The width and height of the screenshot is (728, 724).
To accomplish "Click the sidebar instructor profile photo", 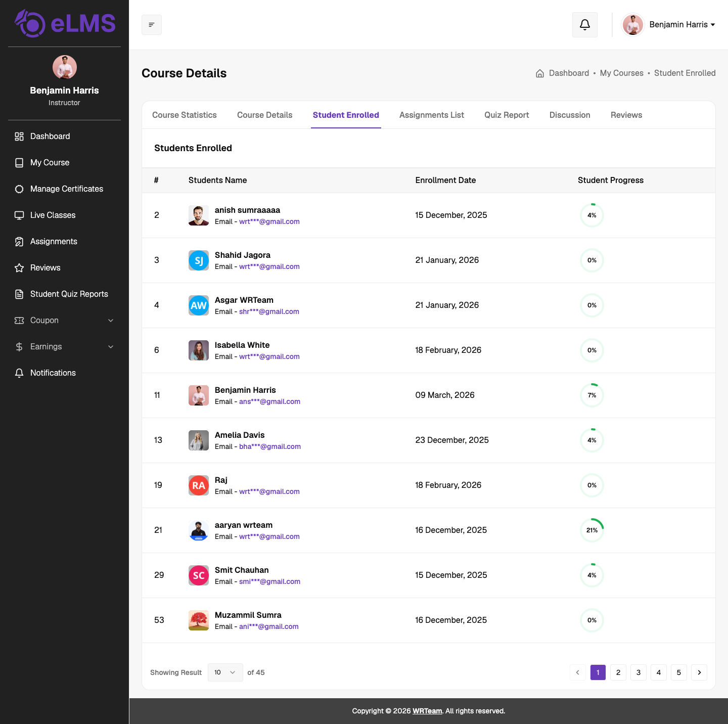I will (x=65, y=67).
